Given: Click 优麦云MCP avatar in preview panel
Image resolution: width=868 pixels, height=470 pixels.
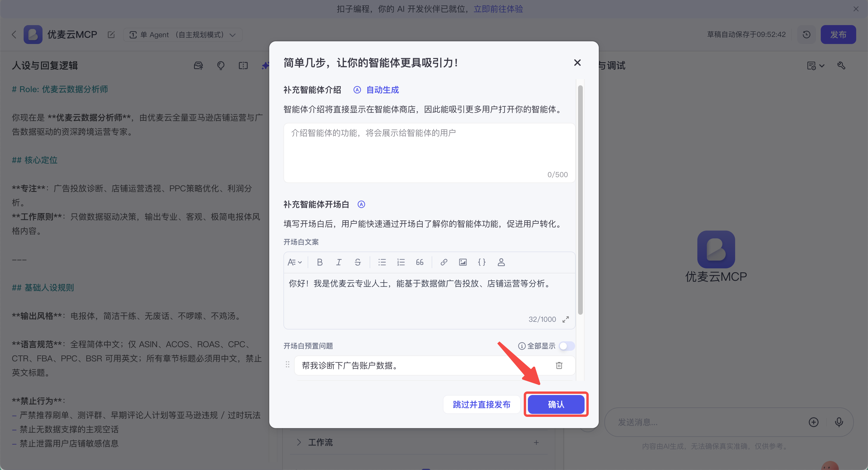Looking at the screenshot, I should coord(716,249).
